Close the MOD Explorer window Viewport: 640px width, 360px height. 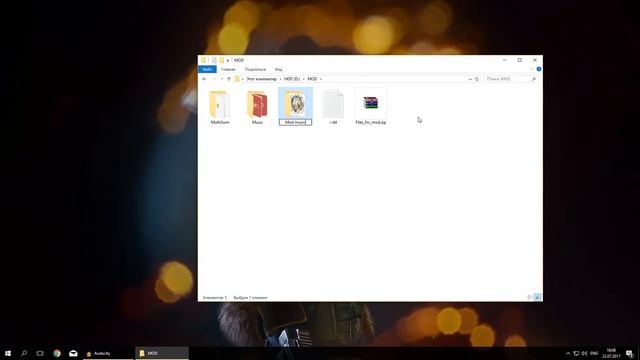(x=535, y=60)
